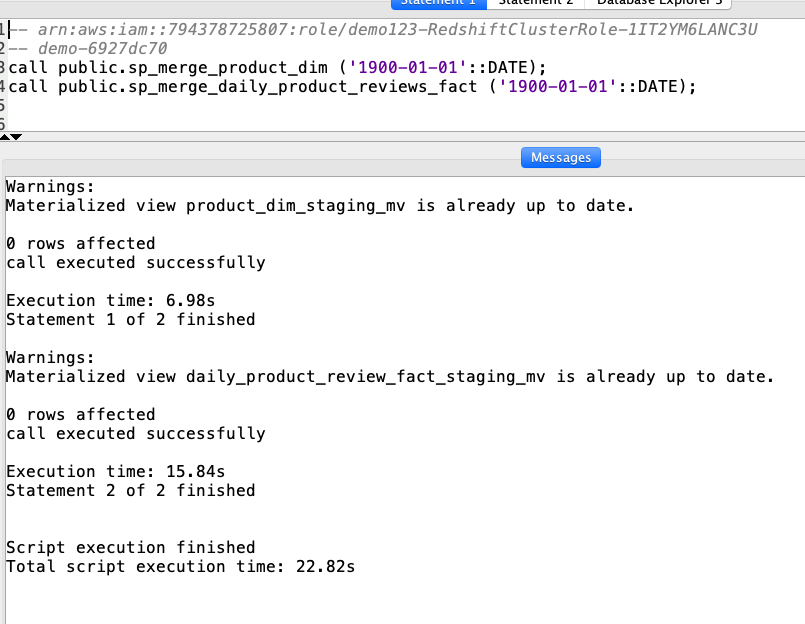Click the product_dim_staging_mv warning message

(319, 206)
